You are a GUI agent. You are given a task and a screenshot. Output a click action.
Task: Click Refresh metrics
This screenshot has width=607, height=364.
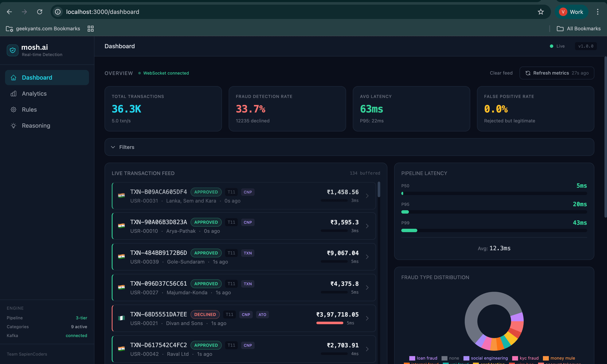(551, 73)
